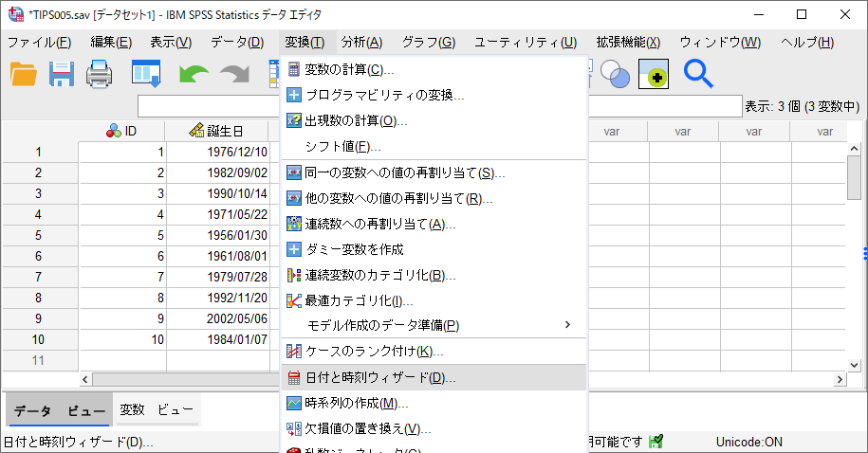Open the 編集(E) menu
Image resolution: width=868 pixels, height=453 pixels.
coord(111,43)
